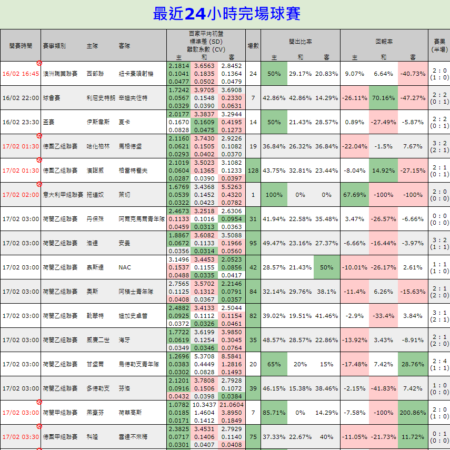Select the match time 17/02 03:30

click(x=21, y=437)
